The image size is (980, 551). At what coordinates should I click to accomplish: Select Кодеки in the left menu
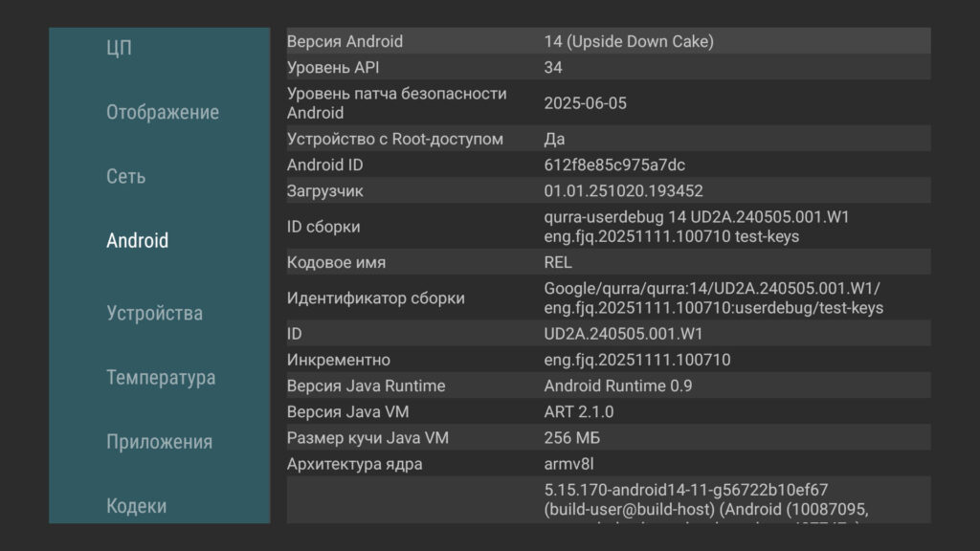[x=136, y=506]
